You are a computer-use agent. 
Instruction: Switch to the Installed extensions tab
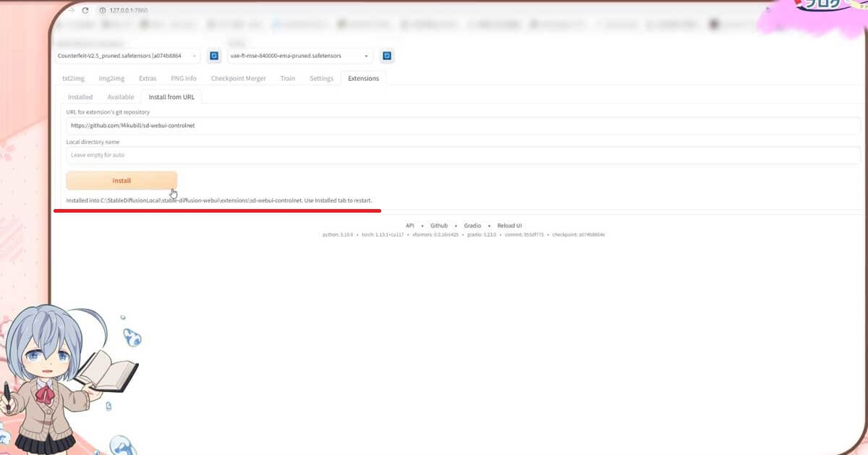click(x=80, y=96)
